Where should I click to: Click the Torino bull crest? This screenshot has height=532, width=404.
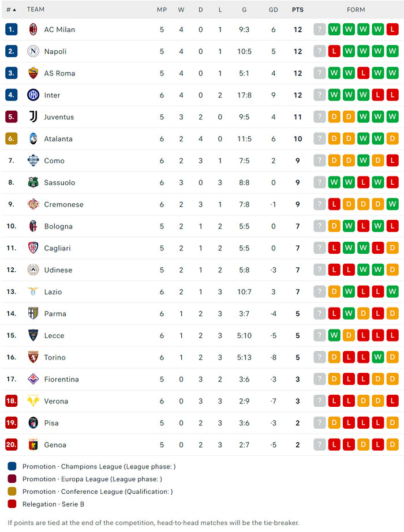[x=33, y=357]
